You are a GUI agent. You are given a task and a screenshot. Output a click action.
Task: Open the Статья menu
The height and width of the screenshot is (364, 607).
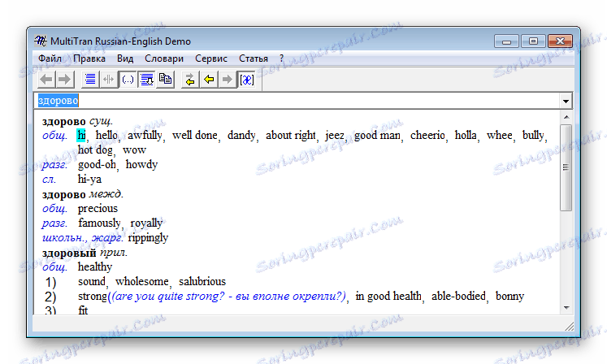[254, 58]
